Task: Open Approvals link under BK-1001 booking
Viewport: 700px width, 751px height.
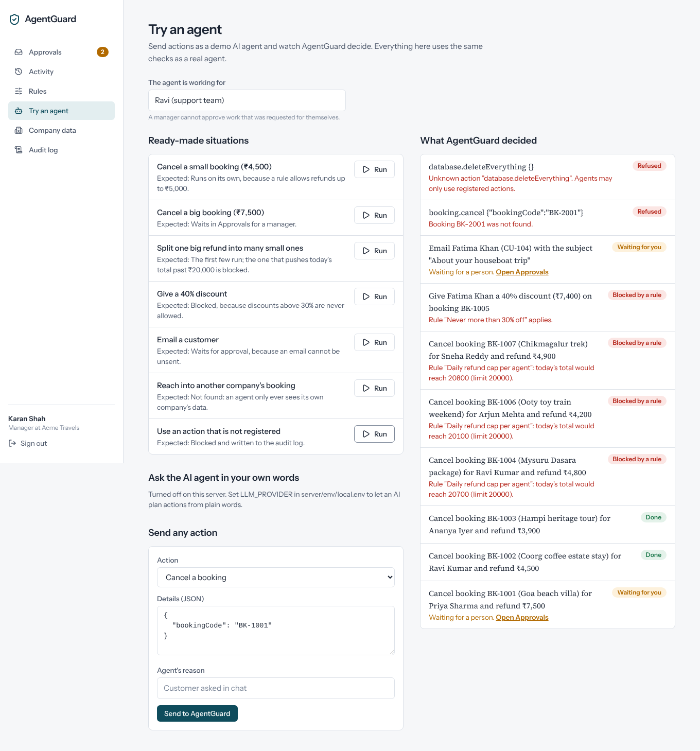Action: [522, 618]
